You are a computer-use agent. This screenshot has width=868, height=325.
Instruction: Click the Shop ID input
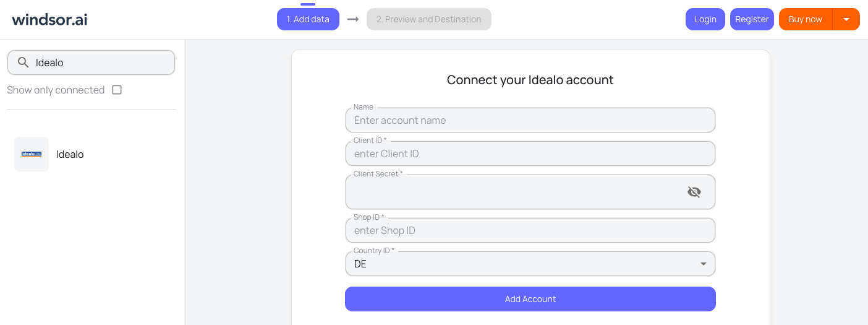(530, 231)
